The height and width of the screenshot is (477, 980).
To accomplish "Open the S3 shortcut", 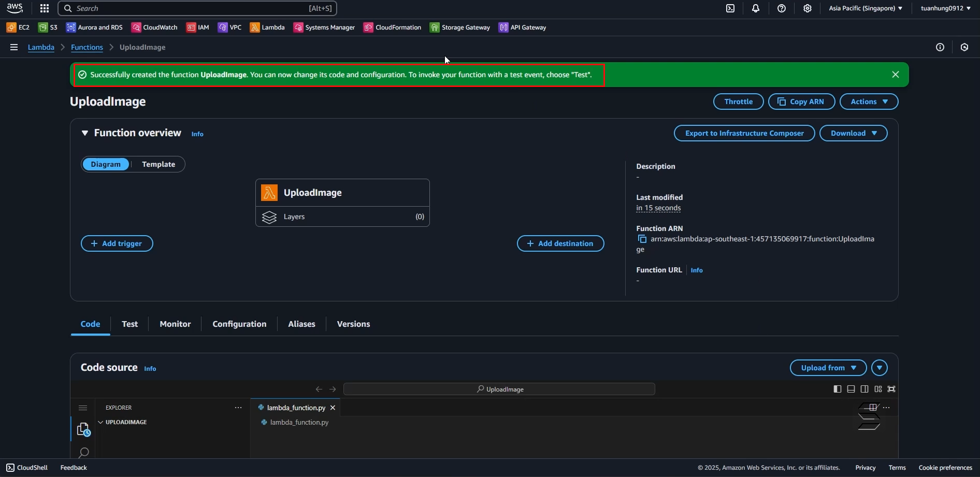I will [48, 27].
